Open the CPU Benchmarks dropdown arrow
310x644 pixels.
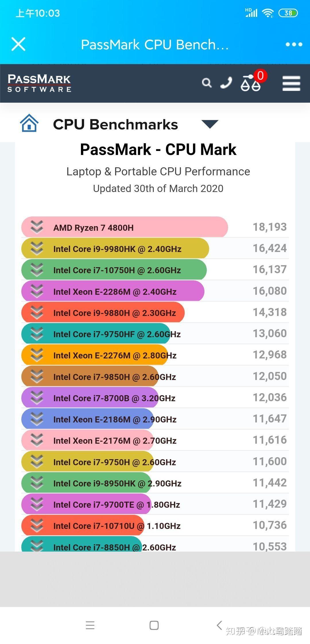coord(210,125)
